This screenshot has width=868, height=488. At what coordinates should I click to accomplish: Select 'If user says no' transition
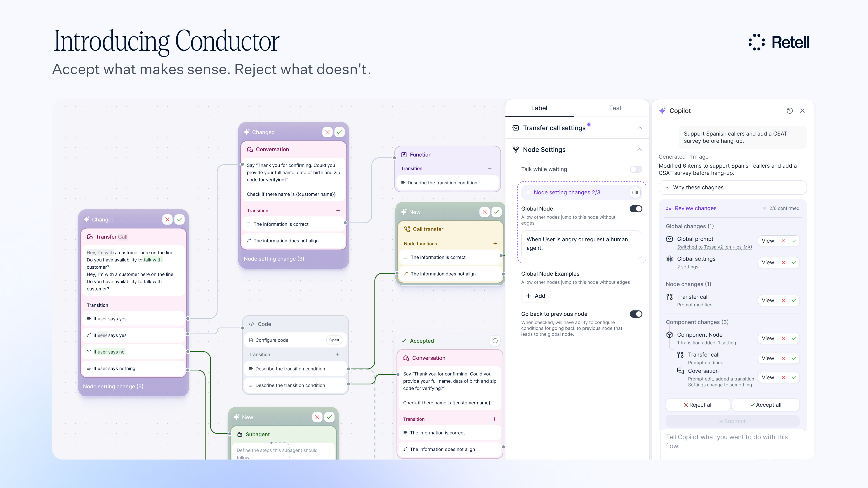tap(133, 352)
